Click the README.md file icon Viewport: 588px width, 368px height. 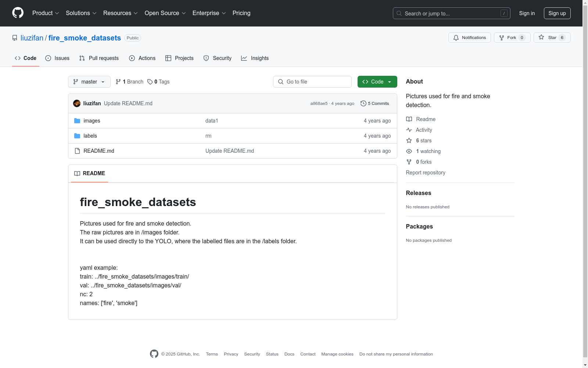[77, 151]
